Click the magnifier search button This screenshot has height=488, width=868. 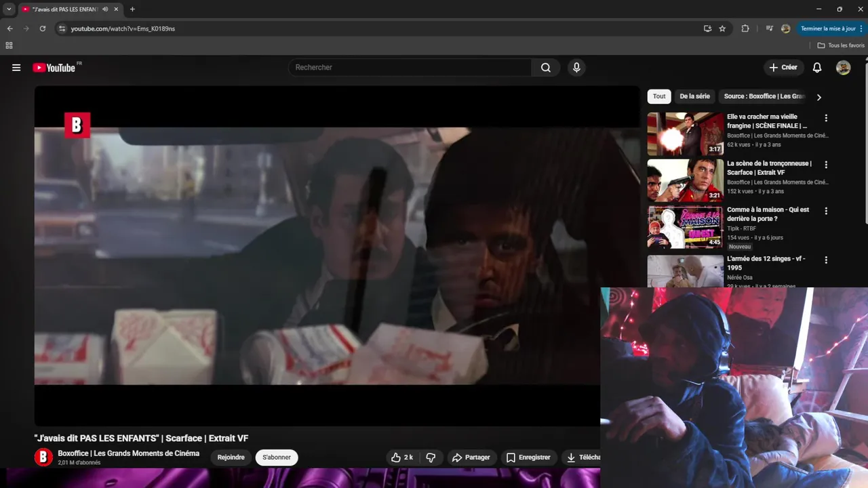(546, 68)
